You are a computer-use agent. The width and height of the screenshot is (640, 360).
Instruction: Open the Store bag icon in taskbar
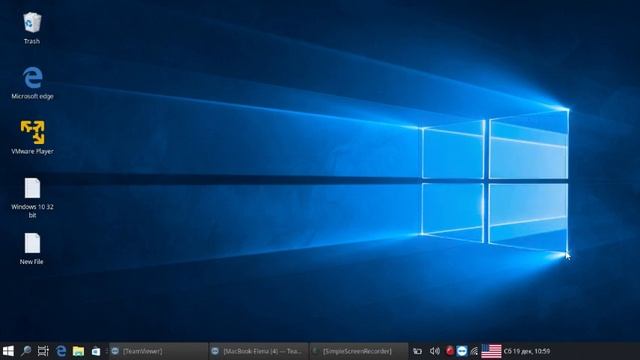click(96, 351)
